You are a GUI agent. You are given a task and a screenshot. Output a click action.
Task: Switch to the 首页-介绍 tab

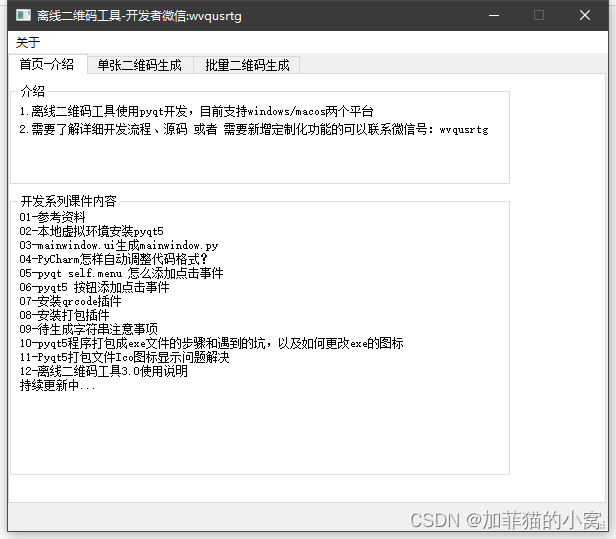(47, 64)
